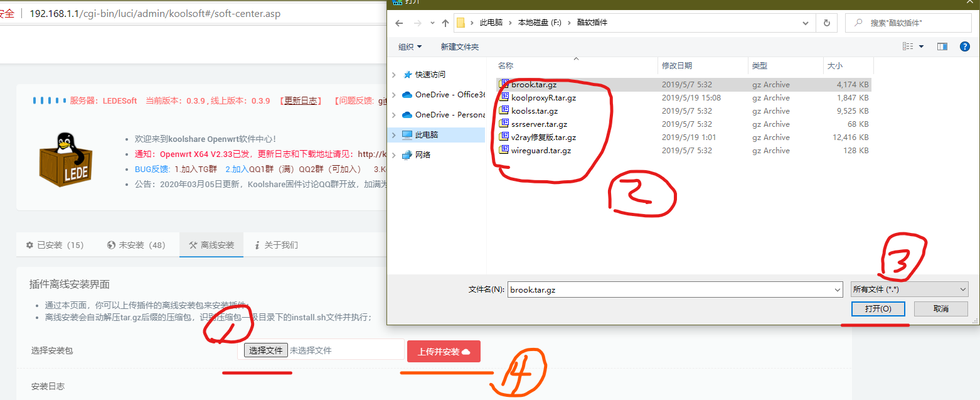Click wireguard.tar.gz file icon
980x400 pixels.
[504, 150]
